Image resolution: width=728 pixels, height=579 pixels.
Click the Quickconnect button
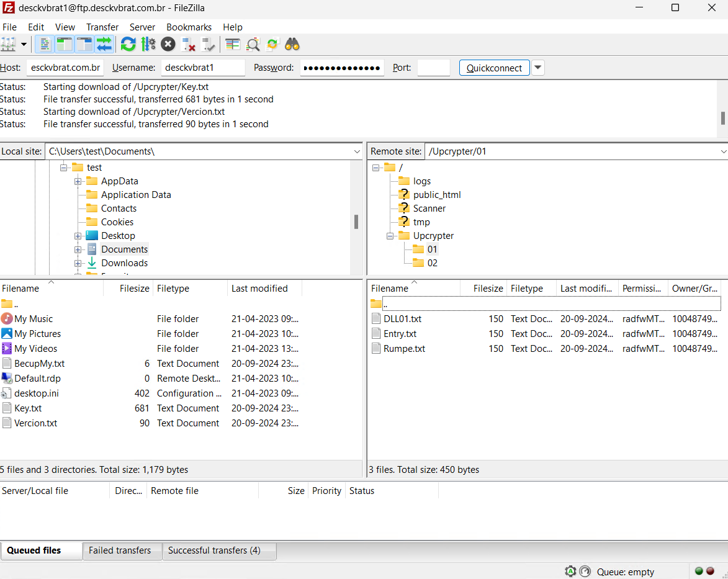point(494,68)
